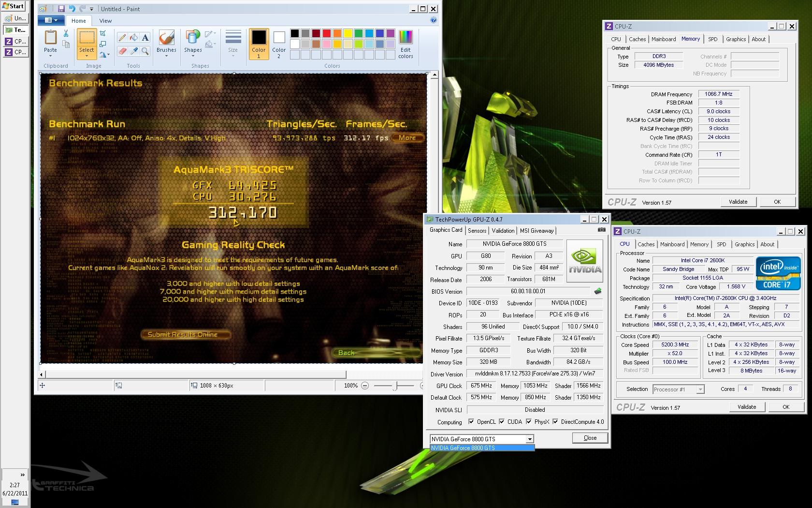Click the Shapes gallery icon

pos(193,38)
